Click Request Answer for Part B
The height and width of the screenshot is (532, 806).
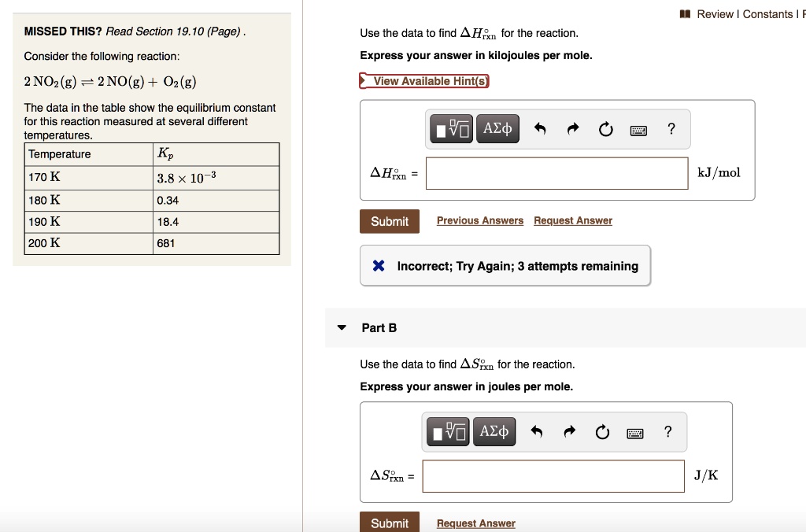coord(475,523)
